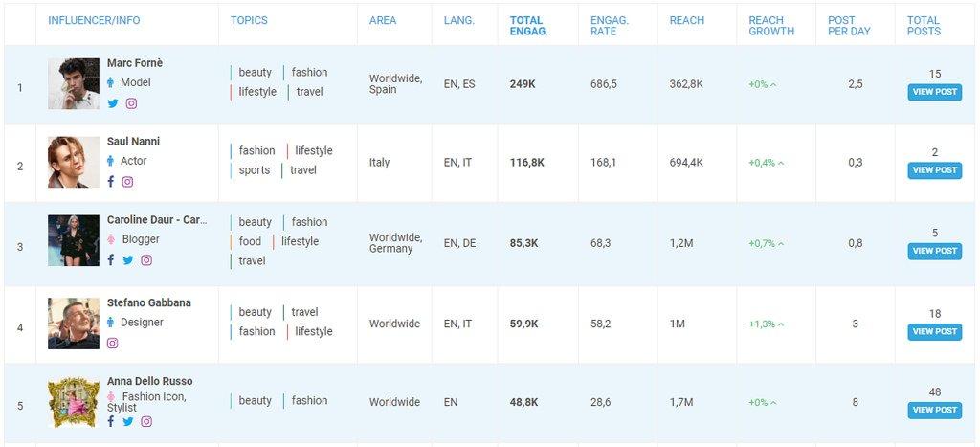Click Saul Nanni's Facebook icon

pos(111,182)
